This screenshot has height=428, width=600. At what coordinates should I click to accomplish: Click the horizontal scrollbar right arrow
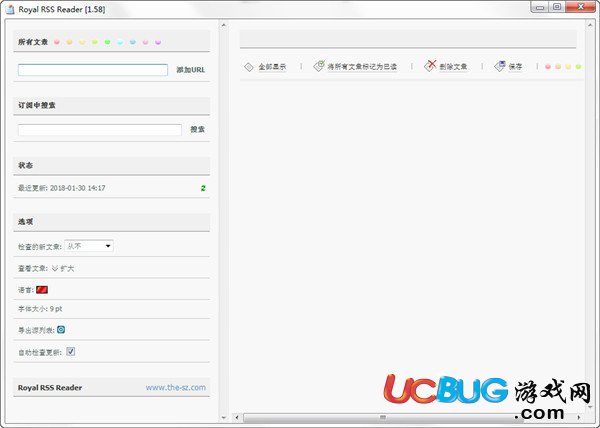(x=579, y=418)
